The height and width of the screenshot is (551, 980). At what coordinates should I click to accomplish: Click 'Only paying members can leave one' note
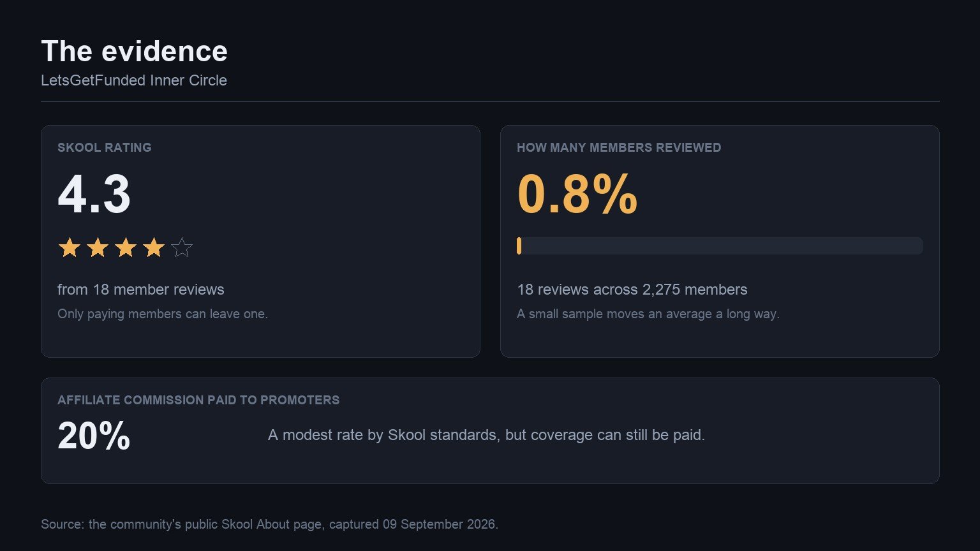coord(163,314)
